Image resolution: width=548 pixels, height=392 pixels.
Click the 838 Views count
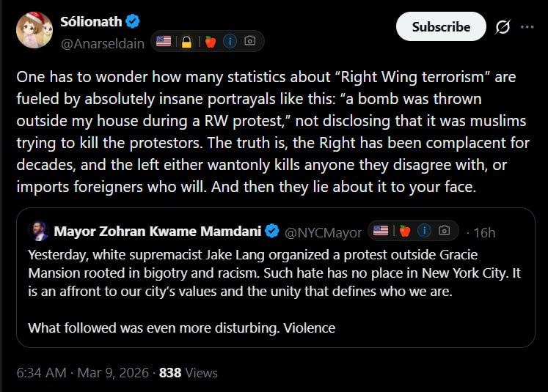pos(189,372)
